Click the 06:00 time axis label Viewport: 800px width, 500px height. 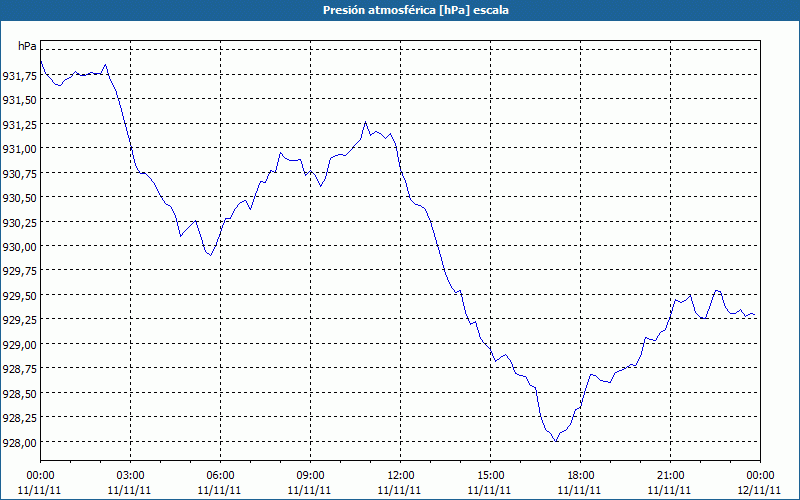tap(220, 476)
